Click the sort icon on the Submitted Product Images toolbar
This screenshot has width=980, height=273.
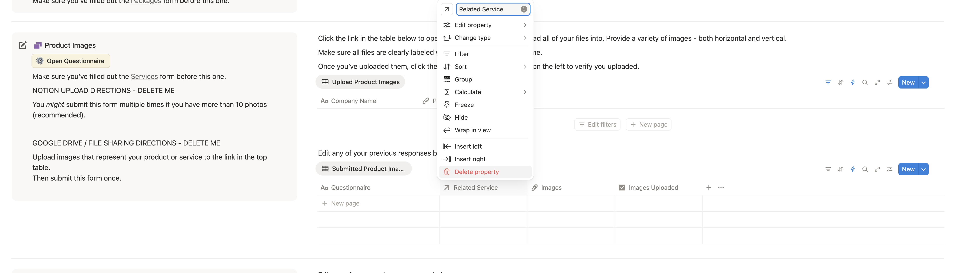tap(840, 169)
